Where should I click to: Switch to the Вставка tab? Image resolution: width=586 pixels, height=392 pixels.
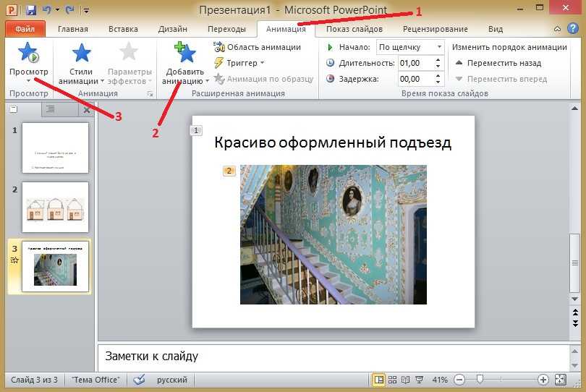pyautogui.click(x=123, y=29)
